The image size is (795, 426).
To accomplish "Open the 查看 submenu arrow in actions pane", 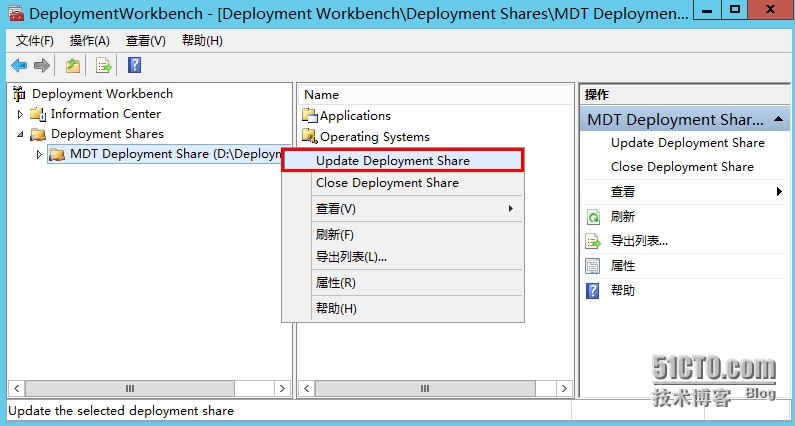I will click(779, 192).
